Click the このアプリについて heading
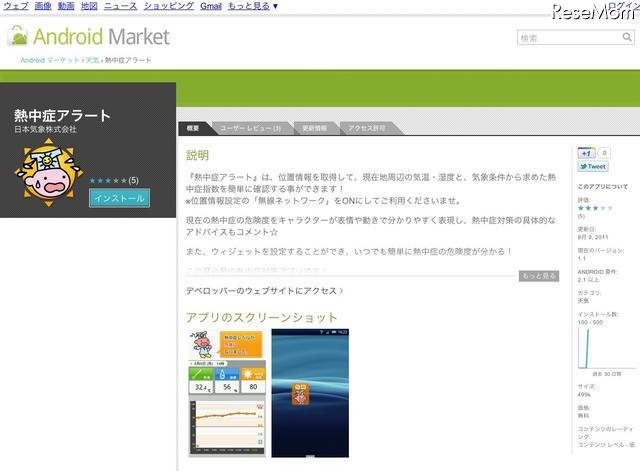 tap(603, 187)
